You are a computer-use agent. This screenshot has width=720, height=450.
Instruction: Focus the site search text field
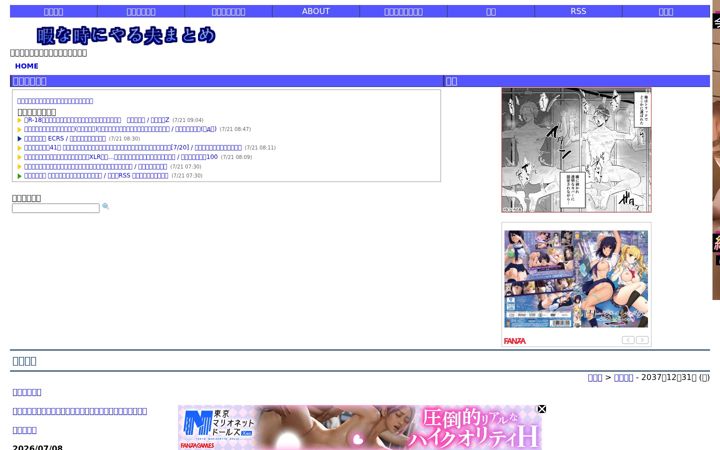coord(56,208)
